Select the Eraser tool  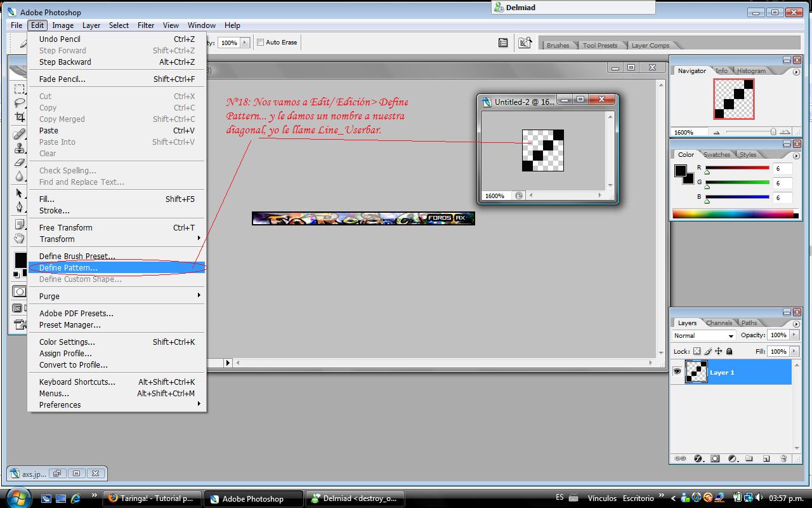pyautogui.click(x=19, y=163)
